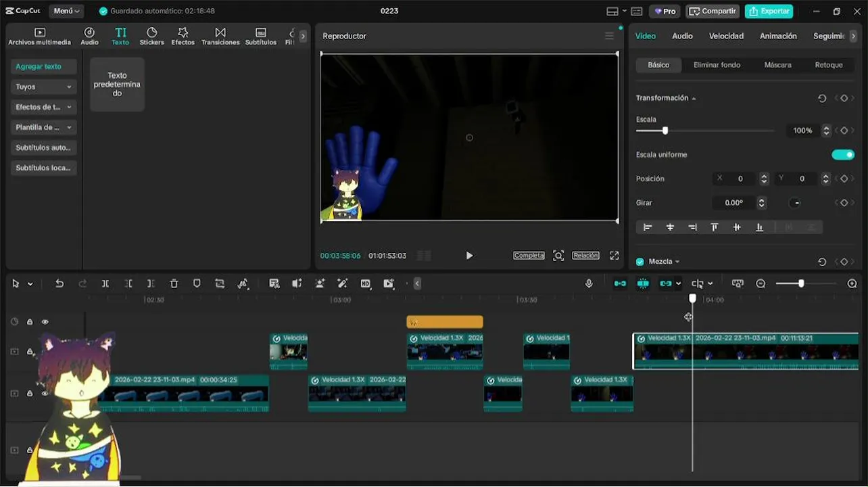
Task: Click the snapshot frame icon in player
Action: (558, 255)
